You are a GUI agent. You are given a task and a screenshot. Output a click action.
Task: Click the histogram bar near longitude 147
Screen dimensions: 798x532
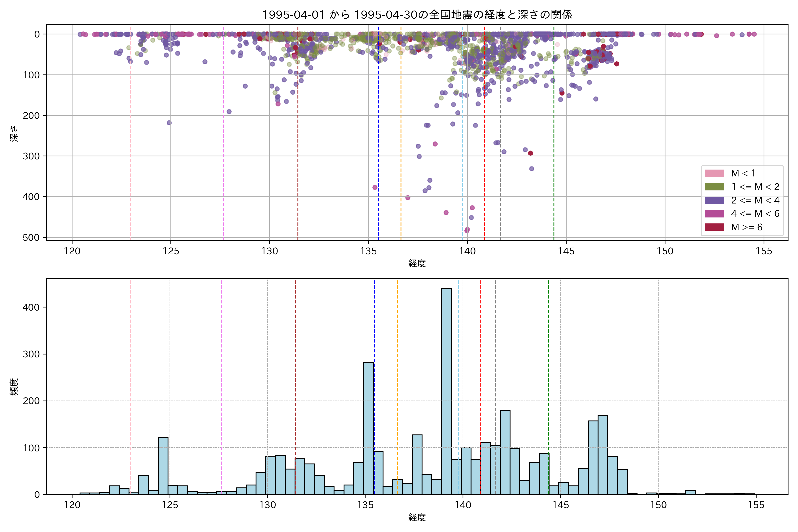pyautogui.click(x=603, y=455)
